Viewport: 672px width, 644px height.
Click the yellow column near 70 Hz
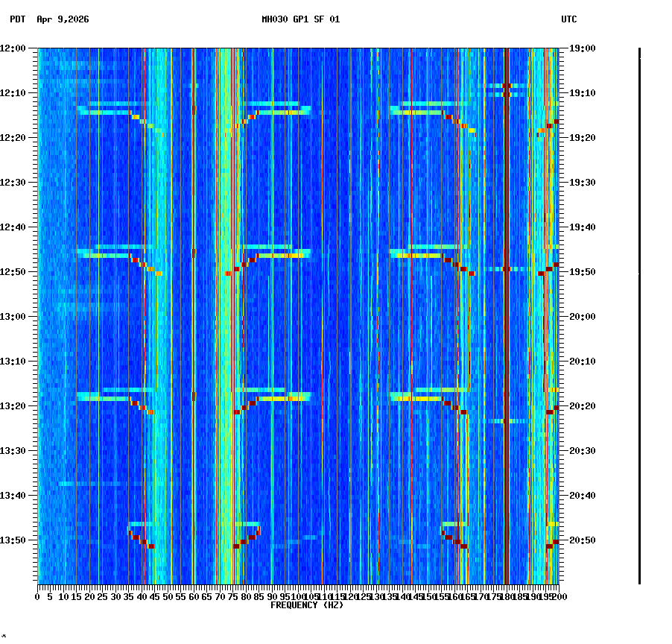coord(220,298)
